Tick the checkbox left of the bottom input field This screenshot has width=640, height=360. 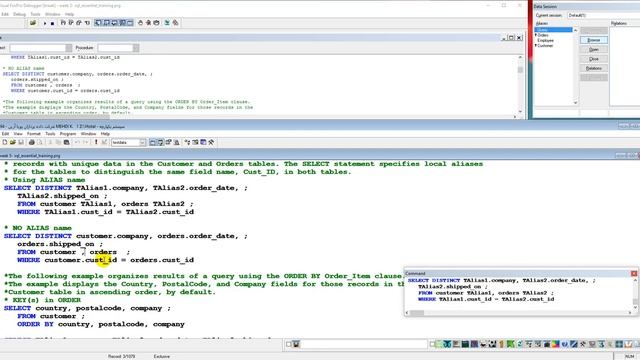pos(289,344)
